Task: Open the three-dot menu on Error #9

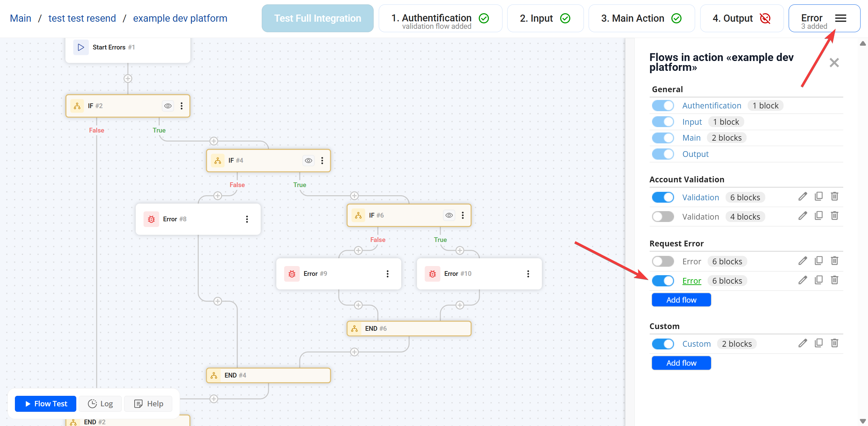Action: click(x=388, y=273)
